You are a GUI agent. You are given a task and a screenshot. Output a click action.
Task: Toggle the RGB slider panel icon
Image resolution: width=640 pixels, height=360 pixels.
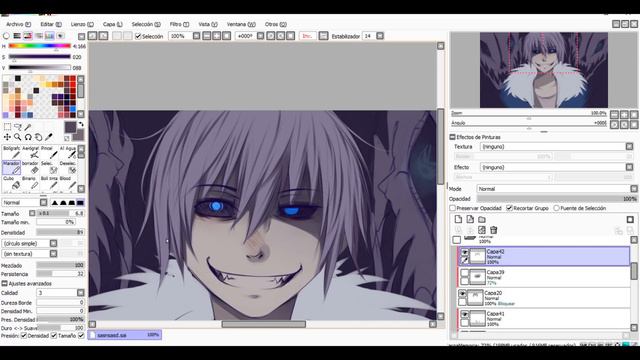(x=17, y=36)
